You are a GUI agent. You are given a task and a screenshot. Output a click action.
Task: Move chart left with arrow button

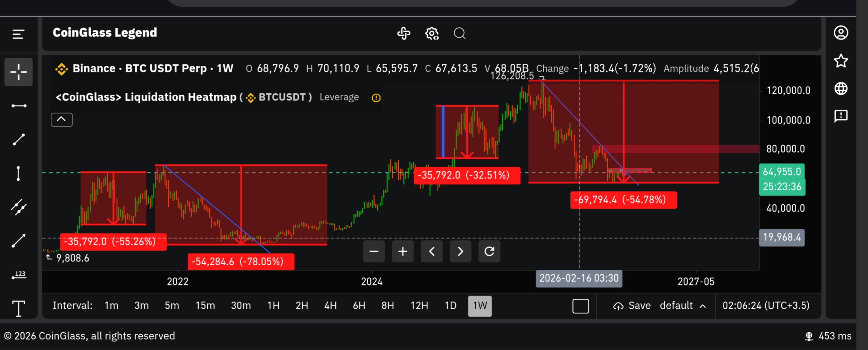[432, 251]
